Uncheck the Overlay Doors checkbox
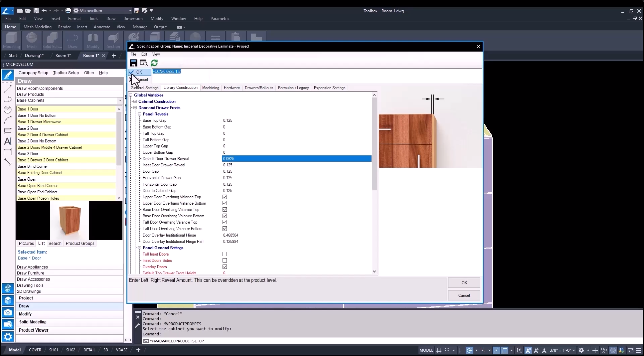Screen dimensions: 644x356 pyautogui.click(x=224, y=267)
